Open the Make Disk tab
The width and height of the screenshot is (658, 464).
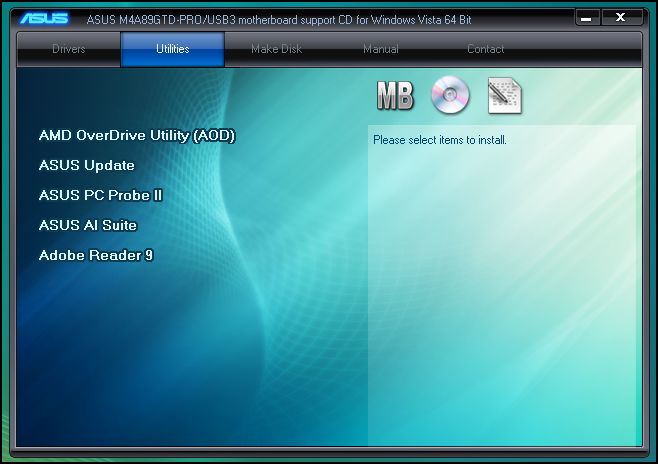coord(277,49)
